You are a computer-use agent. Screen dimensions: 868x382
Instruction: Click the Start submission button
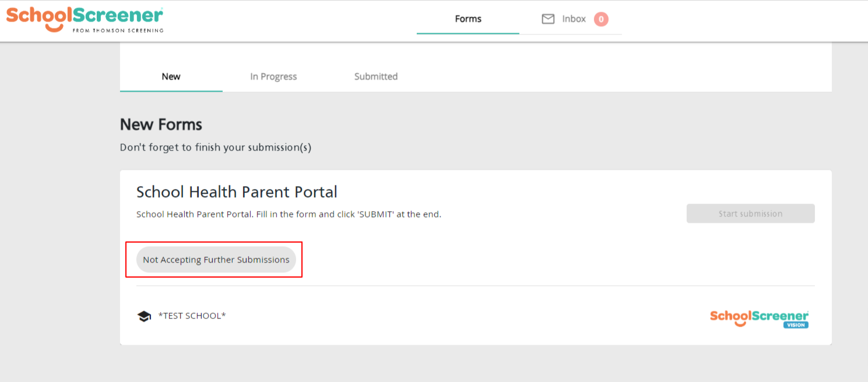click(750, 213)
